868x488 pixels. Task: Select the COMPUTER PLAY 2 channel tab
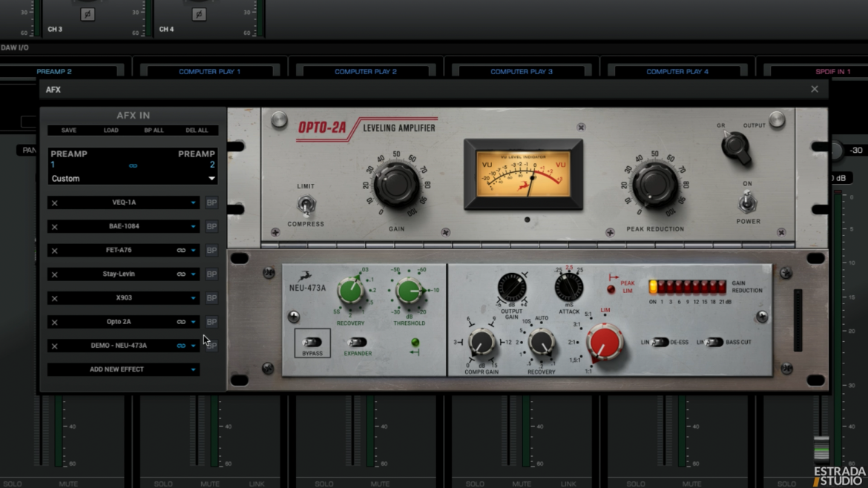pyautogui.click(x=365, y=71)
